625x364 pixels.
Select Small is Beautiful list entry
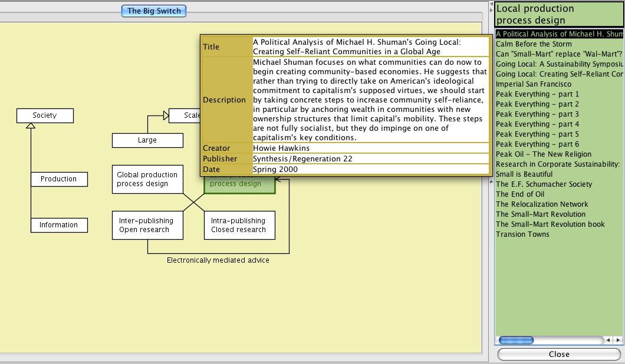pyautogui.click(x=524, y=174)
